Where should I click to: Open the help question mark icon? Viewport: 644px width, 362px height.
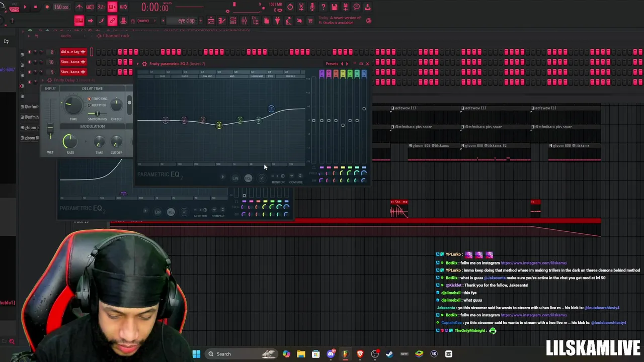323,7
